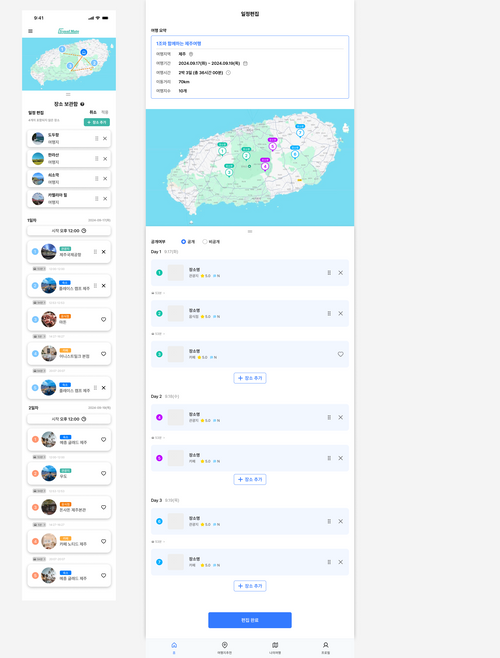Click the thumbnail placeholder of place 1
This screenshot has height=658, width=500.
175,273
